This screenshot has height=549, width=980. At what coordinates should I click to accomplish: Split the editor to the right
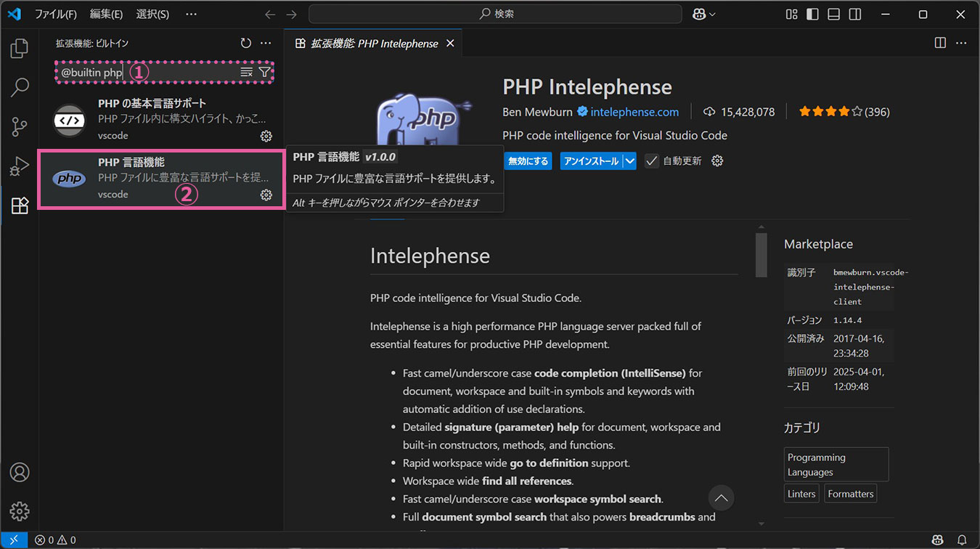point(940,44)
